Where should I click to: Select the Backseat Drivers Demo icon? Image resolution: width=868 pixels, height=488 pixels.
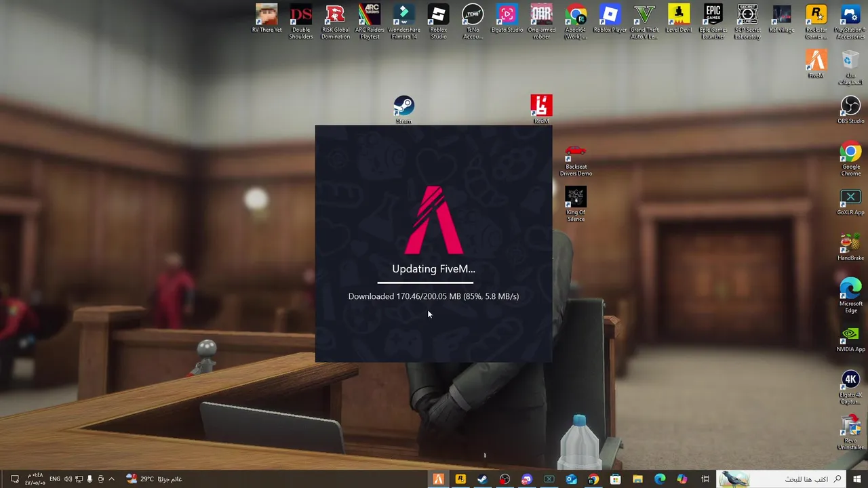click(576, 160)
